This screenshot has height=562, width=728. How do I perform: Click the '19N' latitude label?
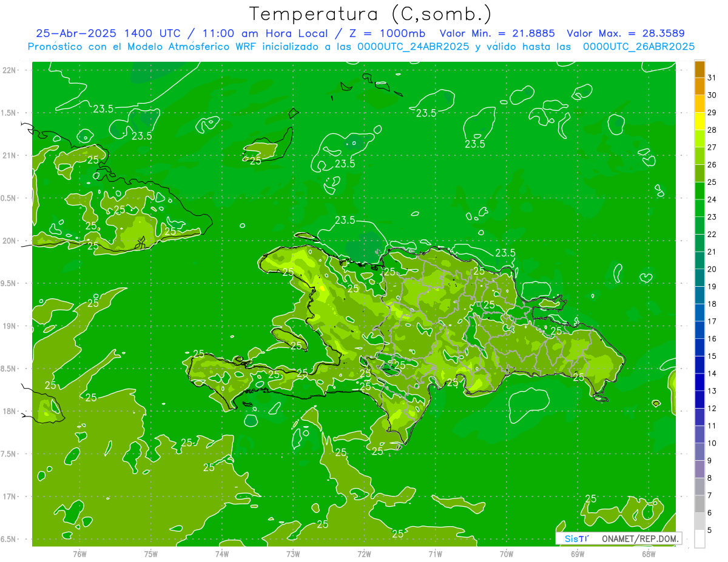[9, 326]
